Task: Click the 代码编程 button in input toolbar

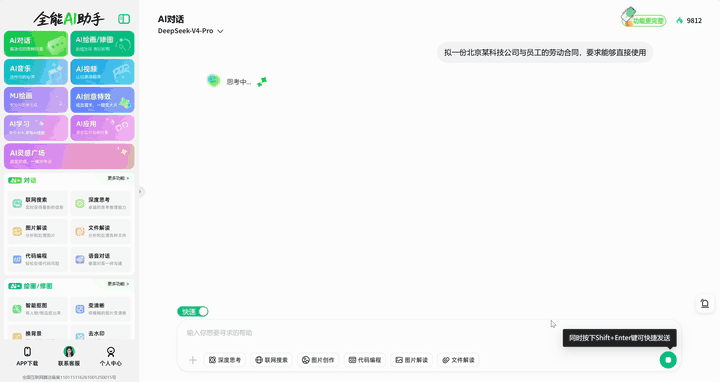Action: pos(365,360)
